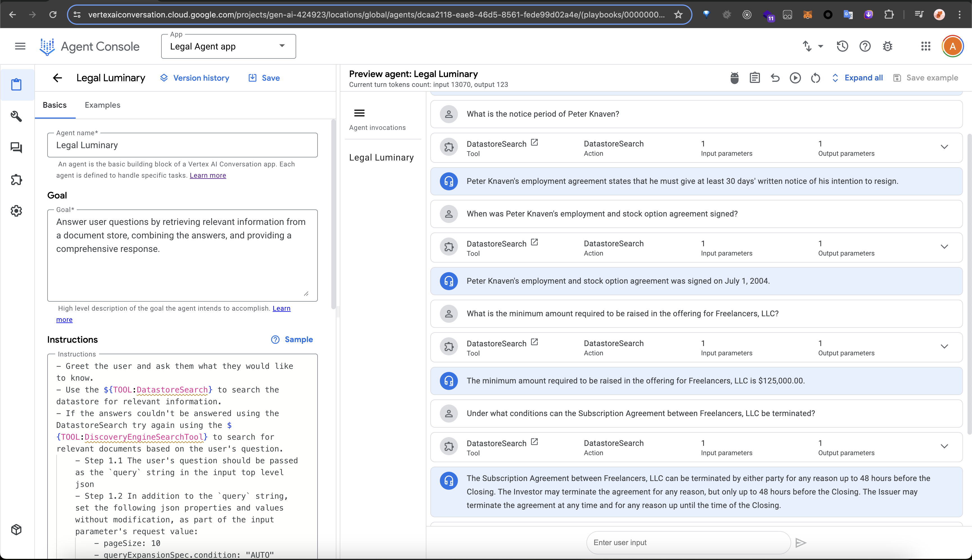Click the undo arrow in preview toolbar

[775, 78]
